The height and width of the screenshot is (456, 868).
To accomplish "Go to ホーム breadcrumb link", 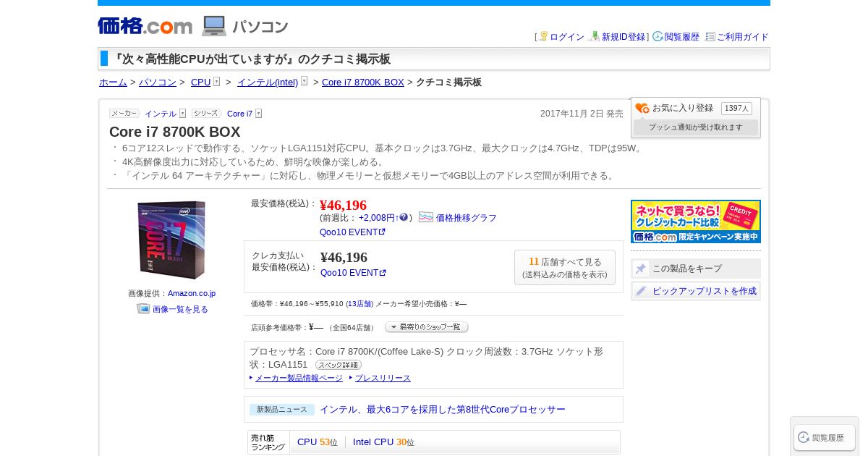I will pos(113,83).
